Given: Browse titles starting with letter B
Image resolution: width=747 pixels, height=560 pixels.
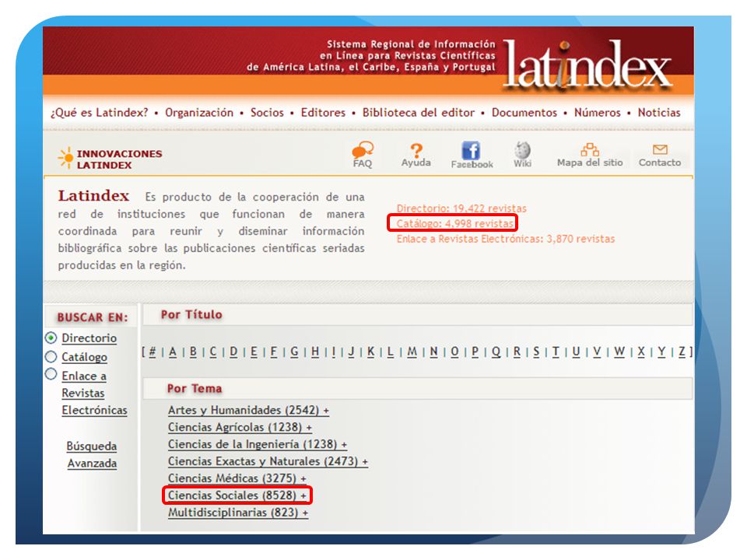Looking at the screenshot, I should point(193,352).
